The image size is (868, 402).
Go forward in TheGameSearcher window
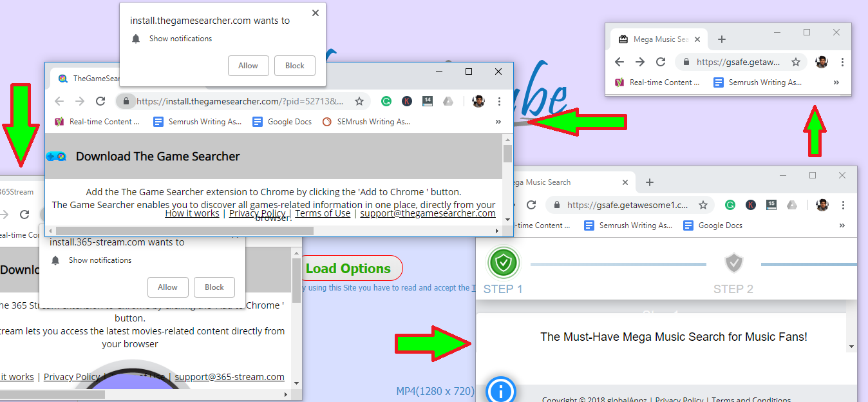tap(80, 101)
